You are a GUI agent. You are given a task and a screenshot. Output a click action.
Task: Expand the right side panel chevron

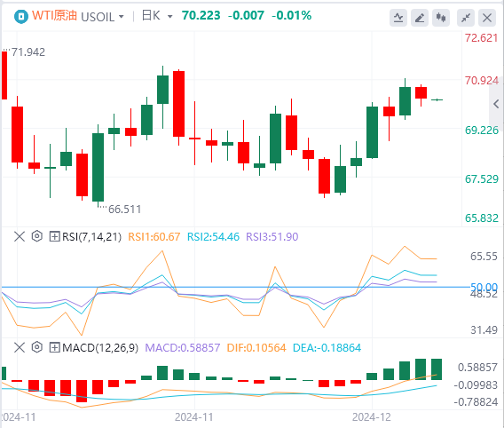[496, 104]
